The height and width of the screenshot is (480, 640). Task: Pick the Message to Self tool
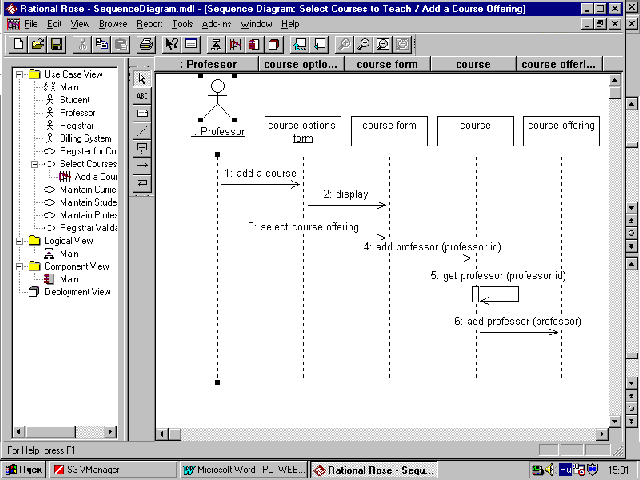(142, 182)
